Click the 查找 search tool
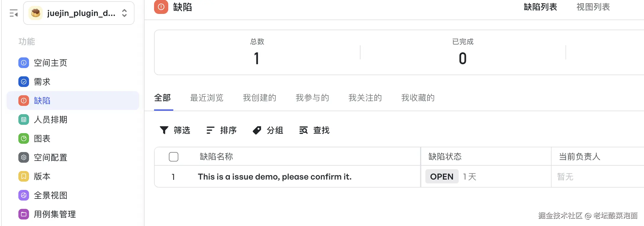Screen dimensions: 644x226 coord(315,130)
